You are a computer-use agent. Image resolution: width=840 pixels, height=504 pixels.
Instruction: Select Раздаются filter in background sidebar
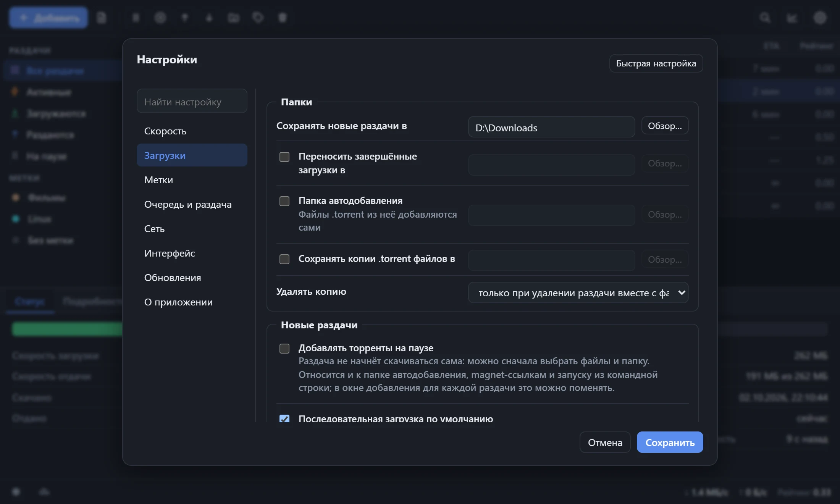coord(63,135)
